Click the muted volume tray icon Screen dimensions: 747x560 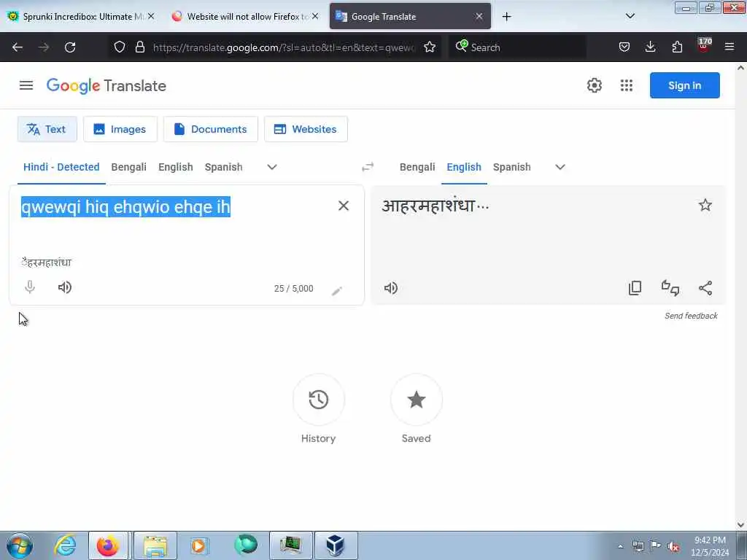click(673, 546)
